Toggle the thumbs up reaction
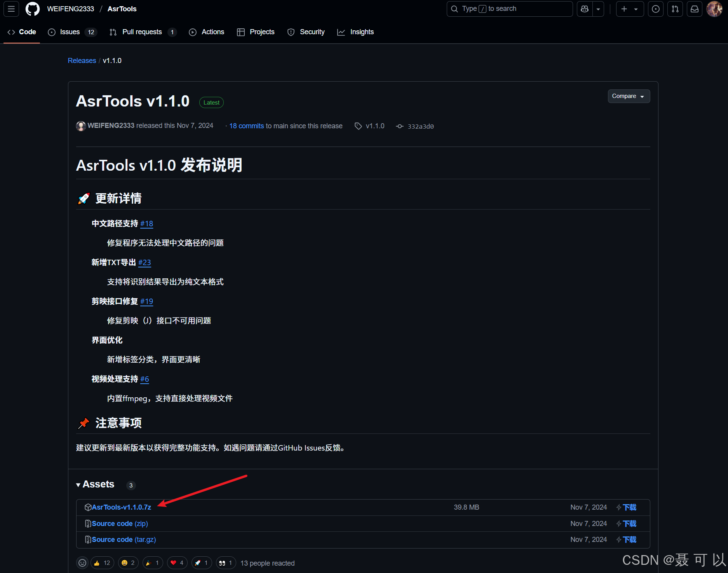Viewport: 728px width, 573px height. point(102,563)
